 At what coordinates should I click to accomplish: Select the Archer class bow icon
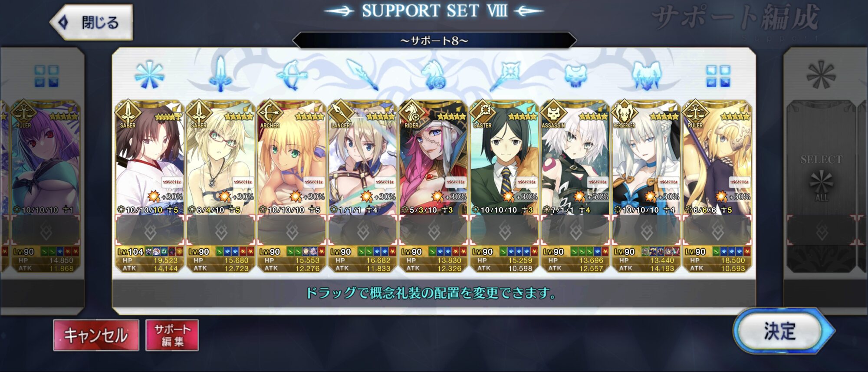coord(292,75)
